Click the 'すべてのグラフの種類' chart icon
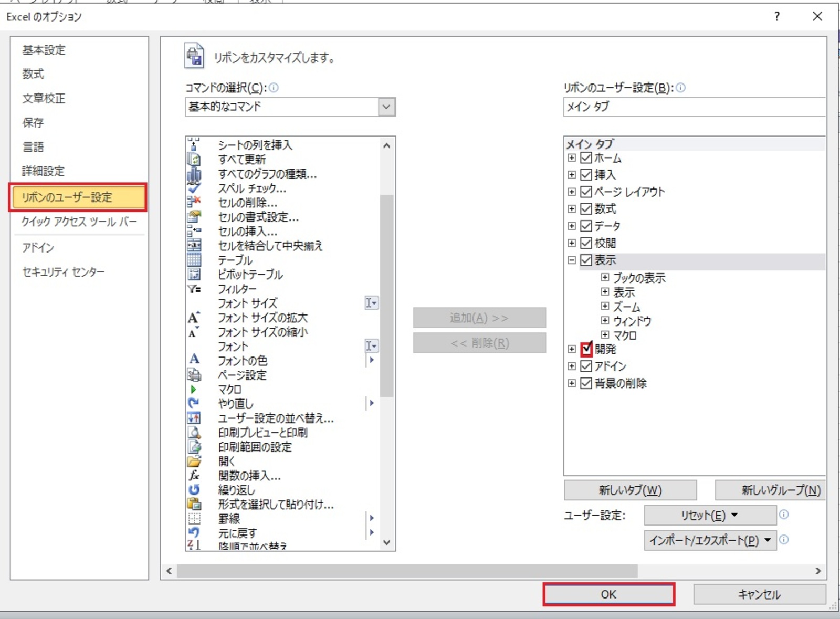The image size is (840, 619). coord(194,174)
